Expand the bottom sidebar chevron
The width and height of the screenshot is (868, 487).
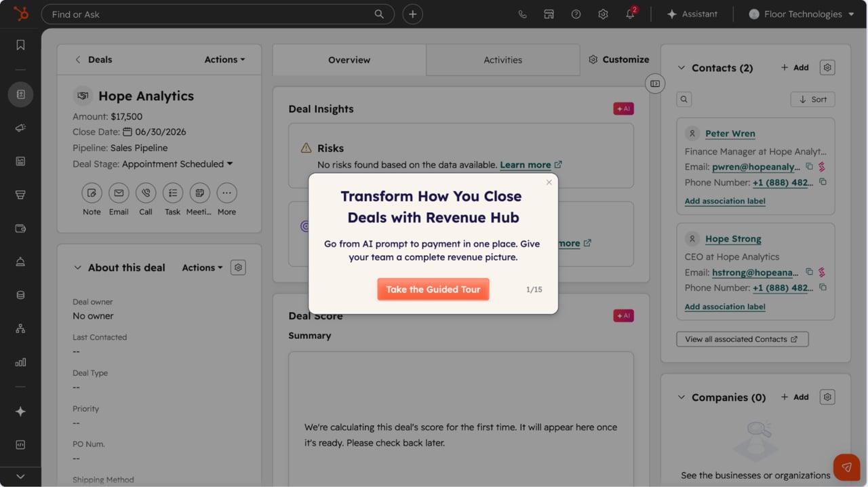click(x=20, y=476)
